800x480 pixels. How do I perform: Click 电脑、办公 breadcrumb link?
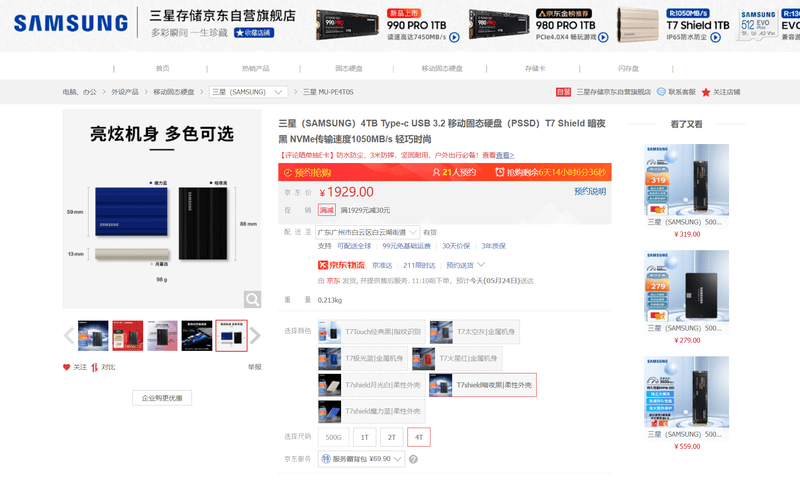pos(79,92)
